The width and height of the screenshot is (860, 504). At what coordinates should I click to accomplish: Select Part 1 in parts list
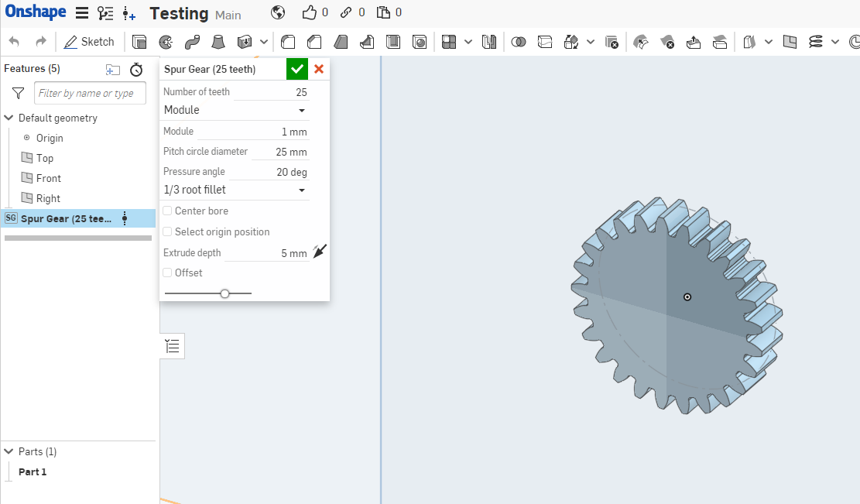tap(33, 471)
